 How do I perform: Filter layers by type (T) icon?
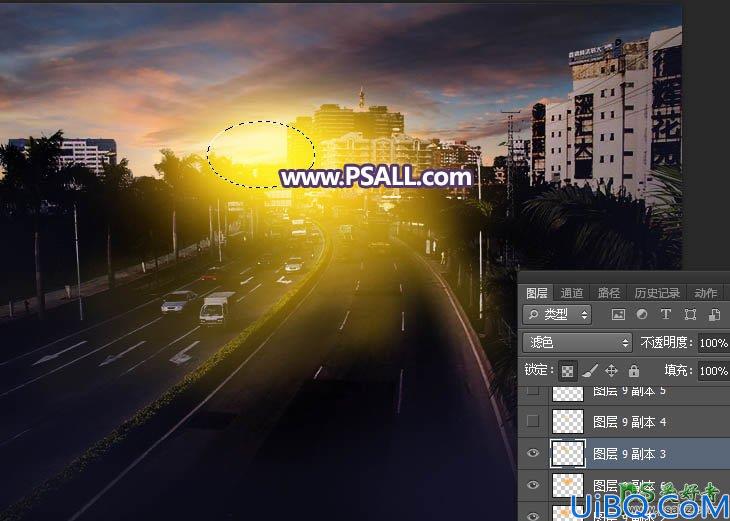tap(666, 314)
